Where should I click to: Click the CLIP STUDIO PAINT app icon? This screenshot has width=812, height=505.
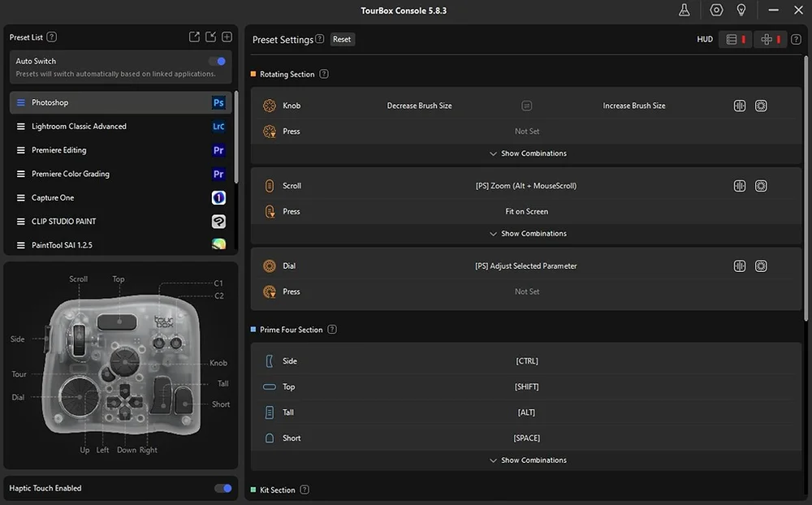coord(218,222)
